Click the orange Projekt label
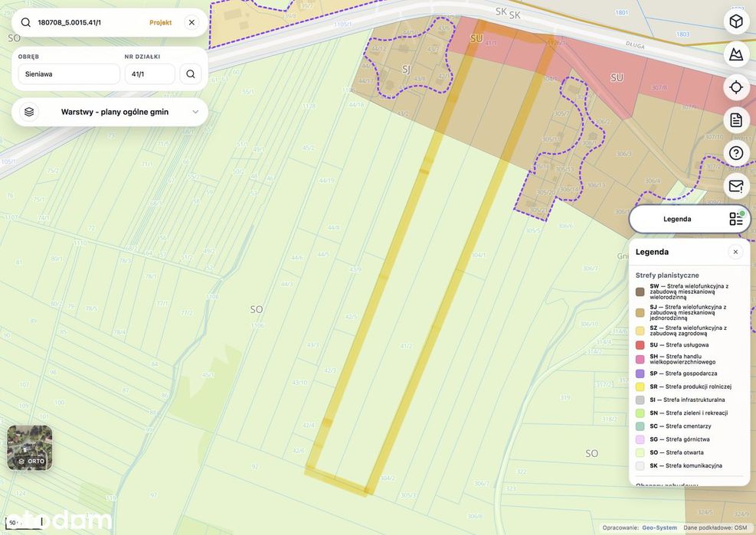 (161, 23)
